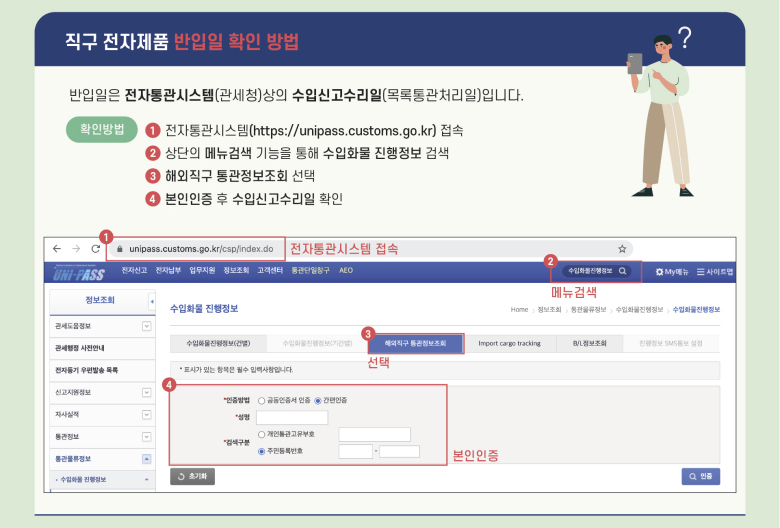This screenshot has height=528, width=780.
Task: Click the browser back arrow
Action: click(x=57, y=248)
